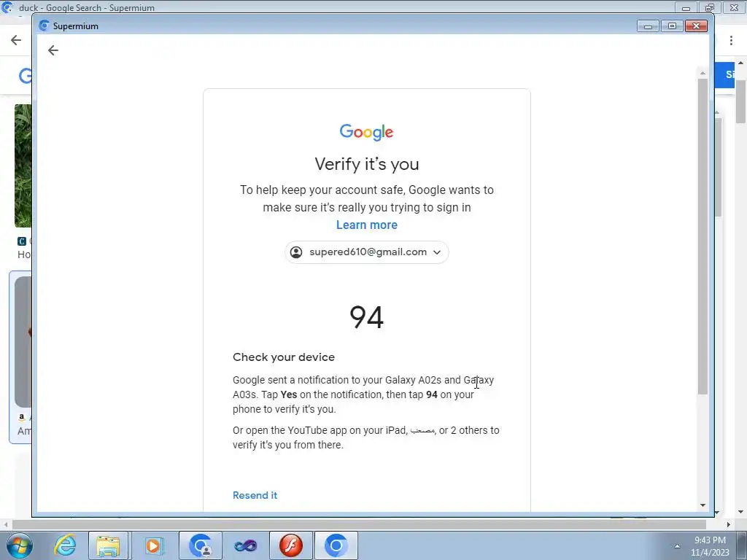
Task: Click the popup vertical scrollbar thumb
Action: (703, 237)
